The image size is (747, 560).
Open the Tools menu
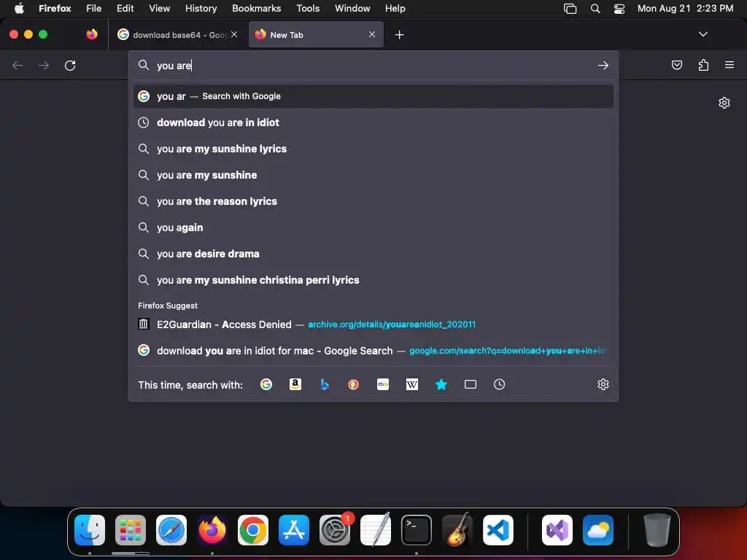[x=308, y=8]
